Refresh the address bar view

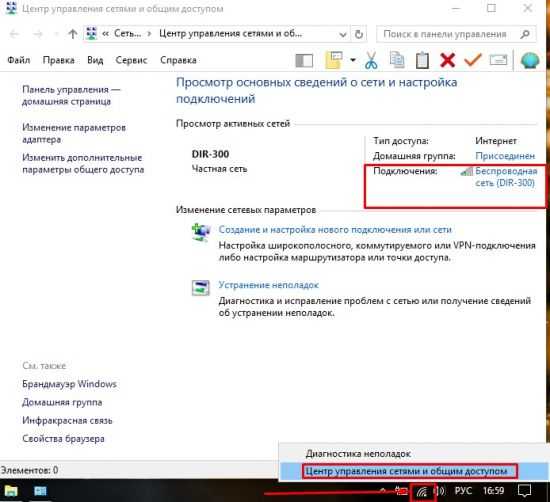(x=358, y=34)
